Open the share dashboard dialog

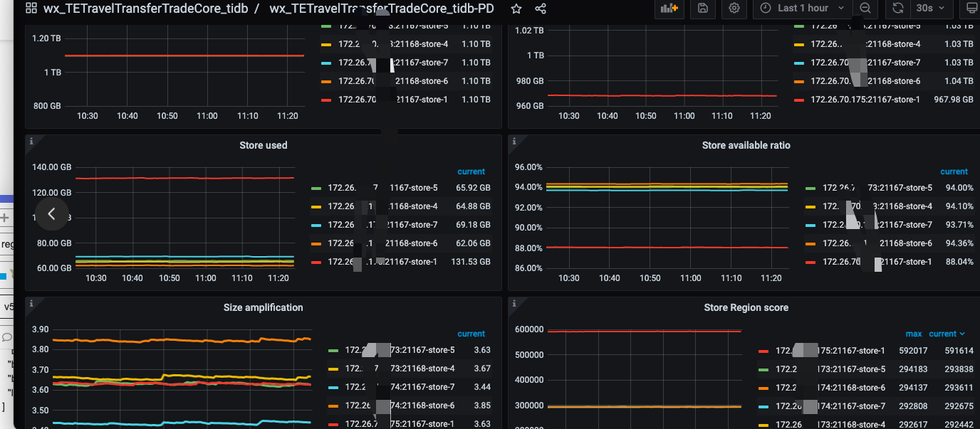541,9
